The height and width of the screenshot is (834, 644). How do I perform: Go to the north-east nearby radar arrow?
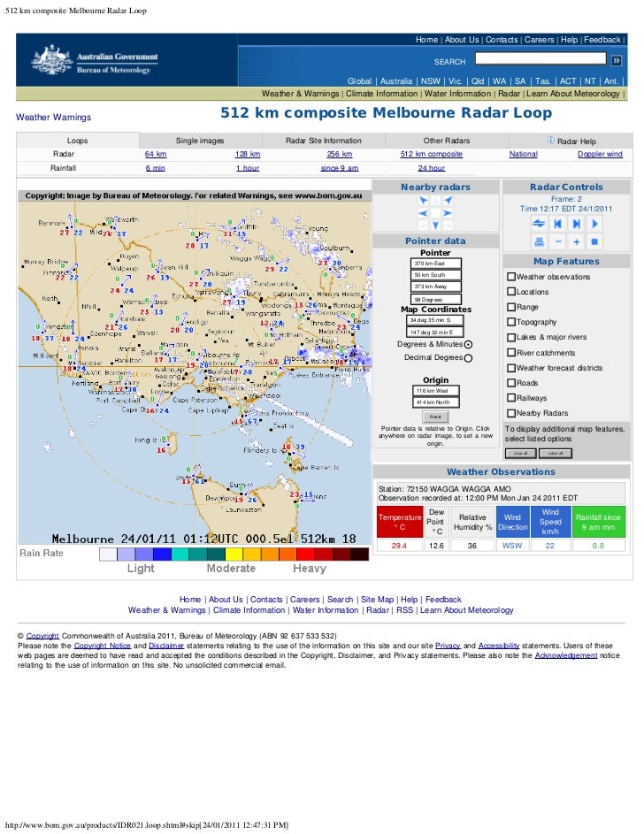pos(448,201)
